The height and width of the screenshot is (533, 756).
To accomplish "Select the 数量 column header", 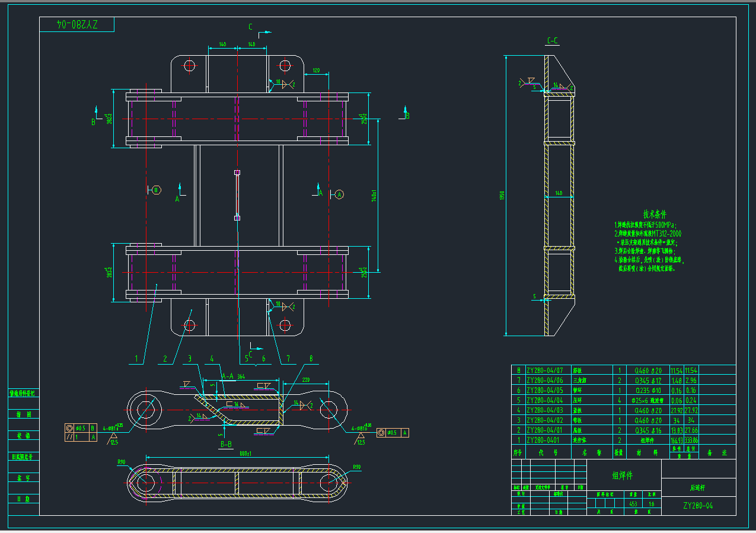I will 618,452.
